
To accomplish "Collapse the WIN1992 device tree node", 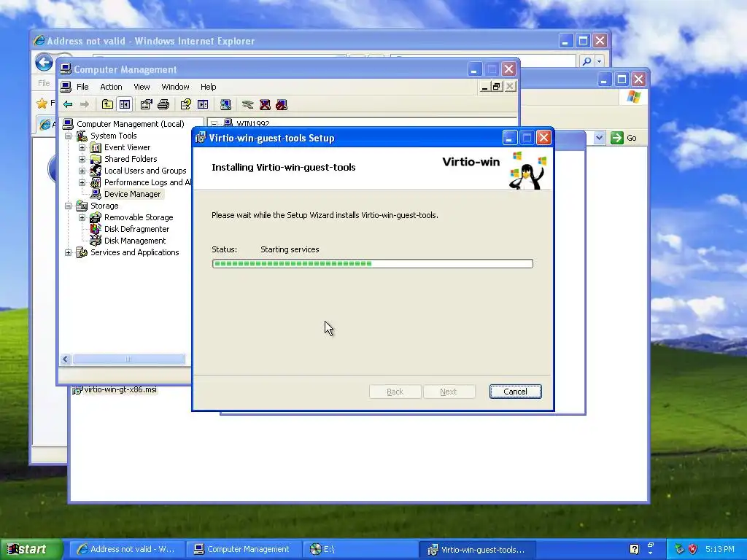I will tap(214, 124).
